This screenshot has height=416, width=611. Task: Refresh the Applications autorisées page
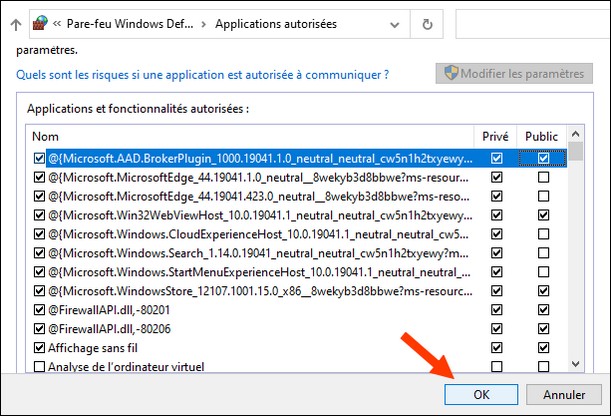[427, 24]
